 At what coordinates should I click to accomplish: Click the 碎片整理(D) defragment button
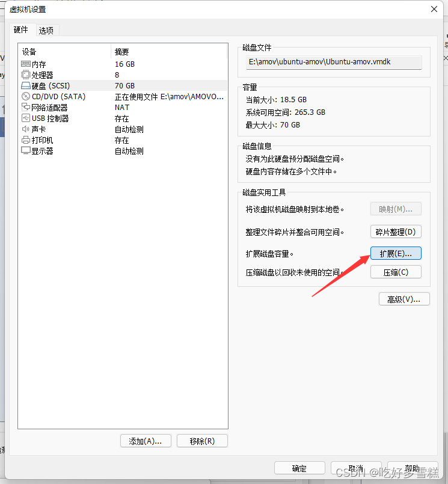pos(396,232)
